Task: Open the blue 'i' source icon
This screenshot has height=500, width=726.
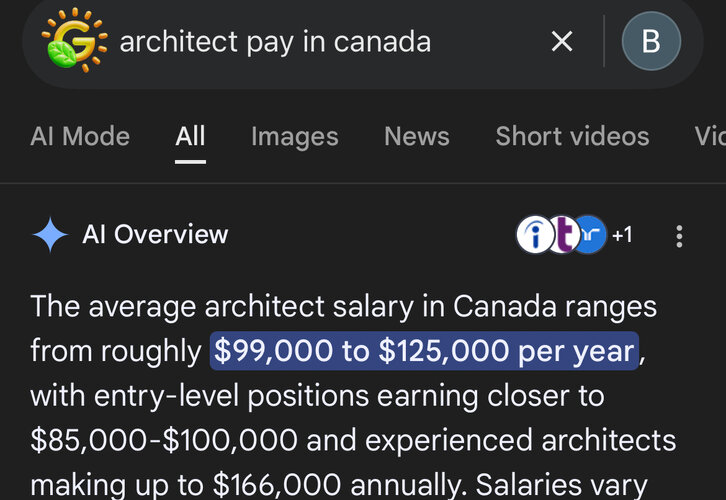Action: 535,235
